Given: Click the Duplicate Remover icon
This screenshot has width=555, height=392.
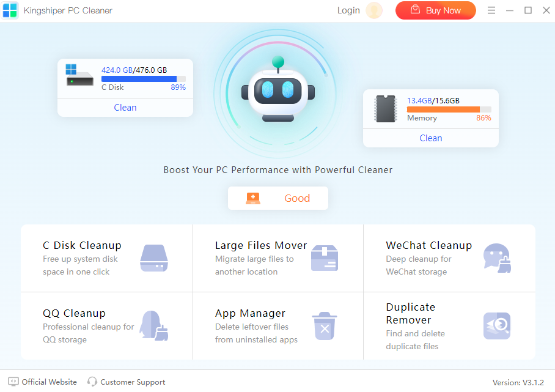Looking at the screenshot, I should (496, 326).
